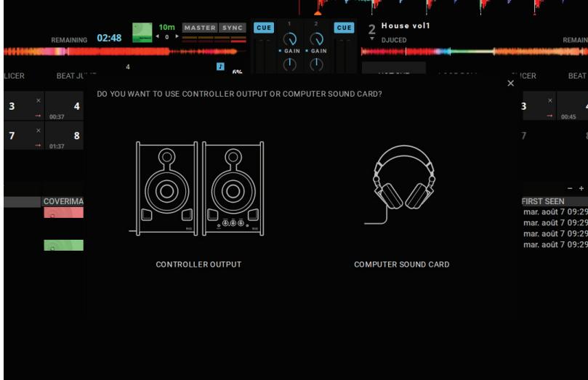The image size is (588, 380).
Task: Toggle headphone CUE for channel 1
Action: click(x=264, y=28)
